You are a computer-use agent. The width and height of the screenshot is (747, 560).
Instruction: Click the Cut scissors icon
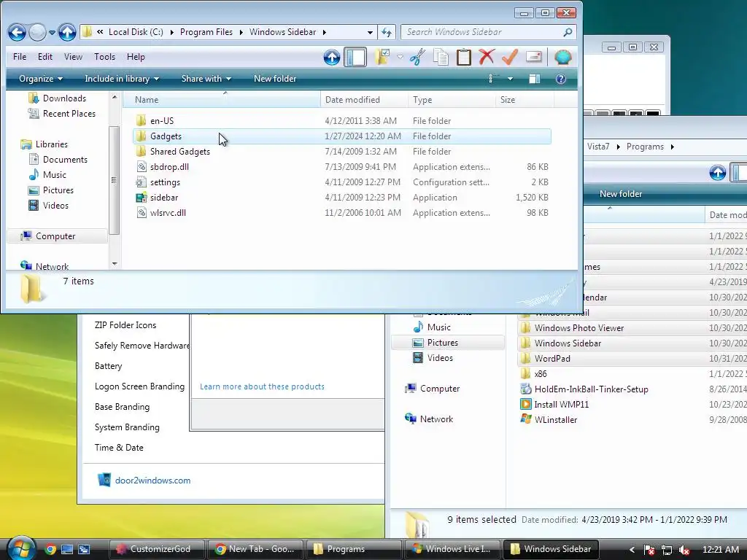tap(417, 57)
